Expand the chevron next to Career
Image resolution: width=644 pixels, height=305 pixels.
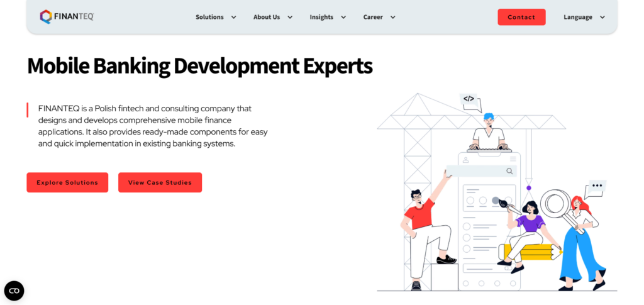pos(392,17)
